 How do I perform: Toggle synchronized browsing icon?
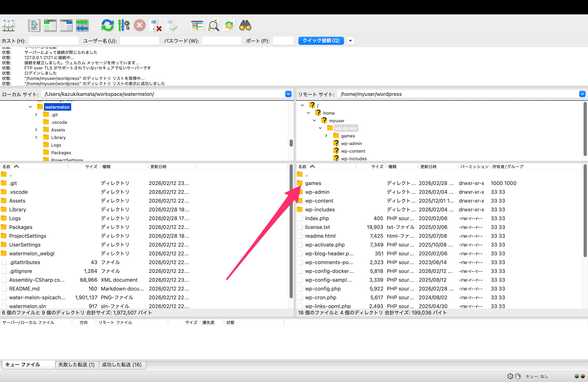[229, 25]
